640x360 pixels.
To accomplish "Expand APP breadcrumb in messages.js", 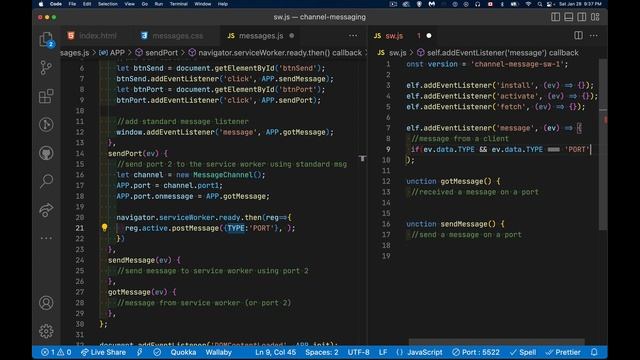I will 112,53.
